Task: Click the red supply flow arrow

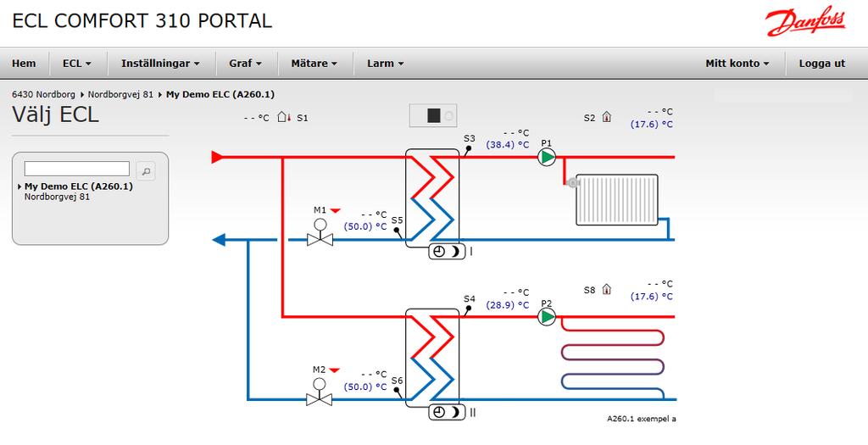Action: [x=218, y=157]
